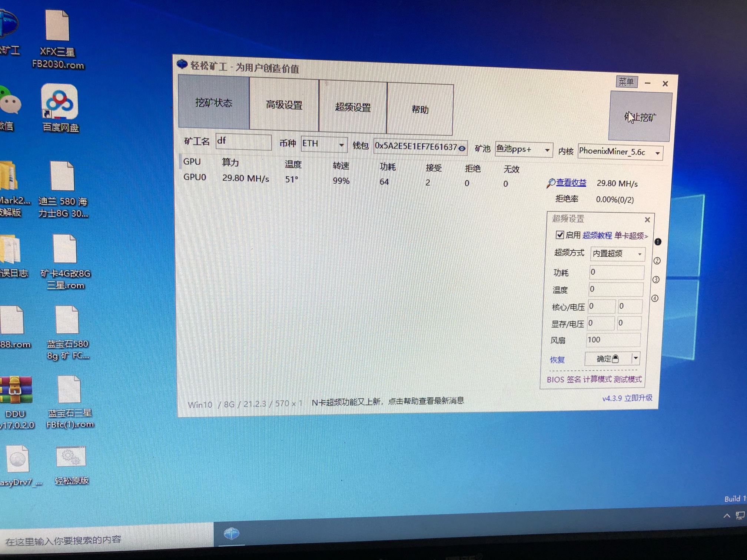Open the 单卡超频 link
Image resolution: width=747 pixels, height=560 pixels.
pyautogui.click(x=631, y=236)
